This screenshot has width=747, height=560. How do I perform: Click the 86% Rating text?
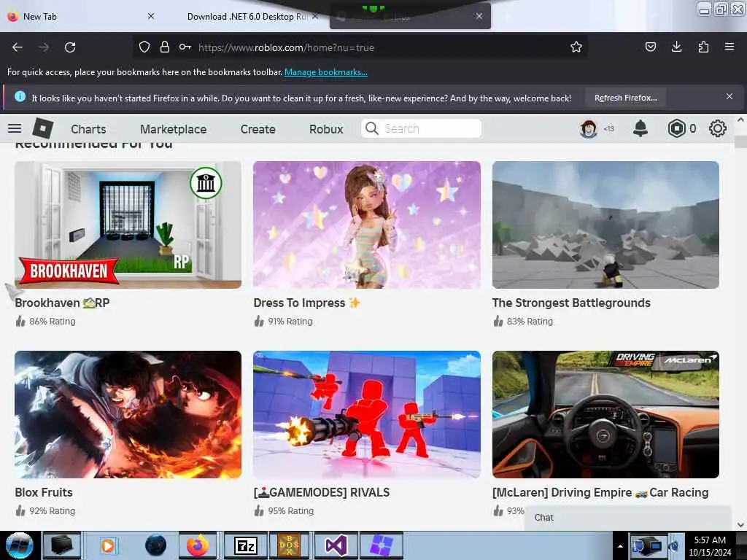[53, 322]
